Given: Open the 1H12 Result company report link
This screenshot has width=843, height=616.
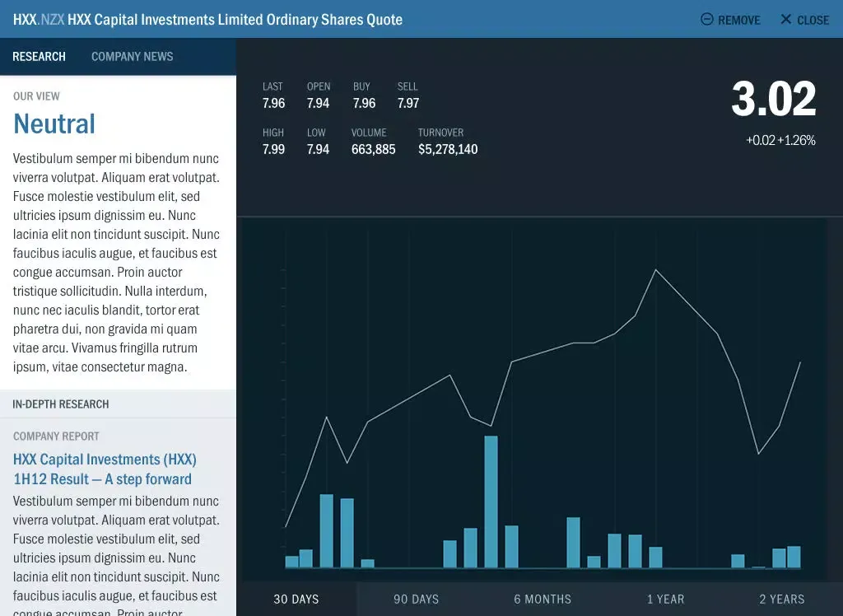Looking at the screenshot, I should [x=104, y=469].
